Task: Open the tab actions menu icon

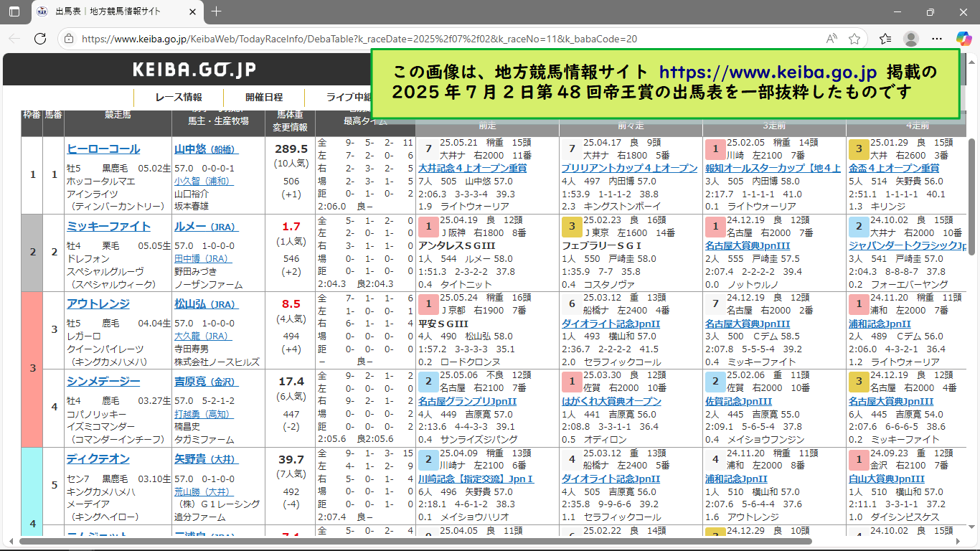Action: pos(14,11)
